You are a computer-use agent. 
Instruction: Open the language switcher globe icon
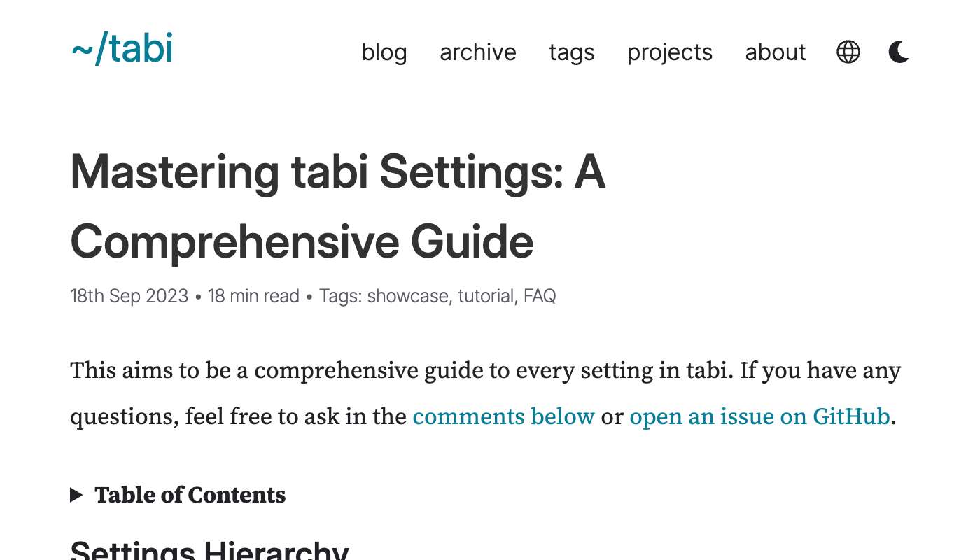(848, 52)
